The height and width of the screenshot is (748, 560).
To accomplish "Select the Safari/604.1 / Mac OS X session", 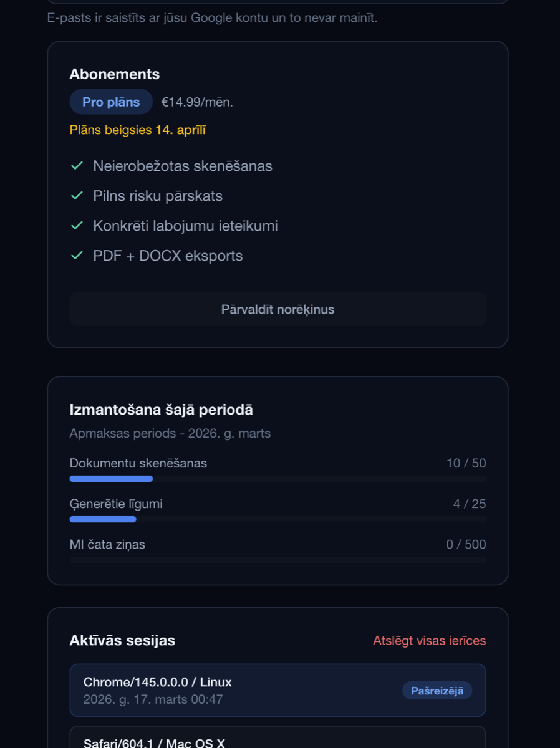I will point(278,742).
